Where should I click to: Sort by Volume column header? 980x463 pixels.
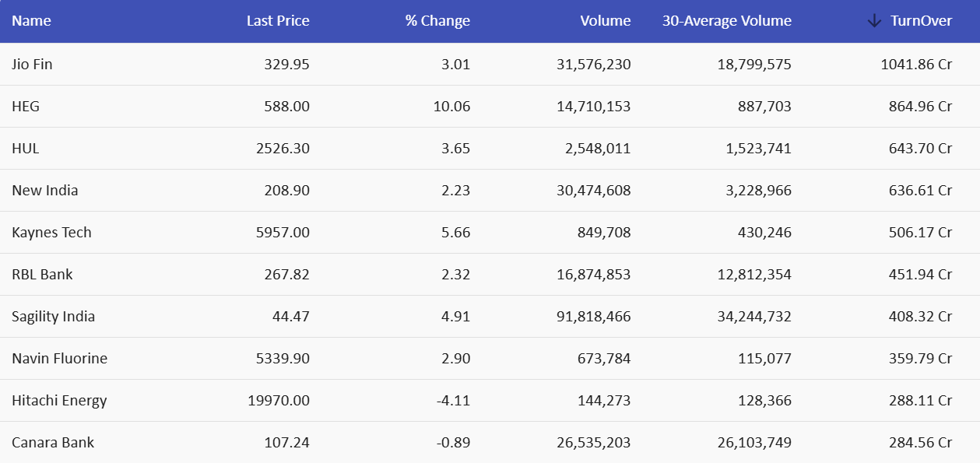[605, 21]
